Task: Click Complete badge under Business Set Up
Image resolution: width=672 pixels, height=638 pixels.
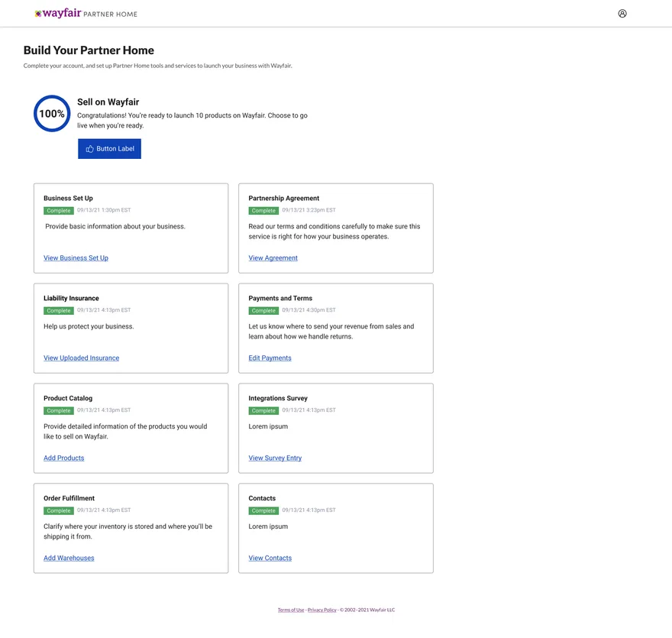Action: [x=59, y=211]
